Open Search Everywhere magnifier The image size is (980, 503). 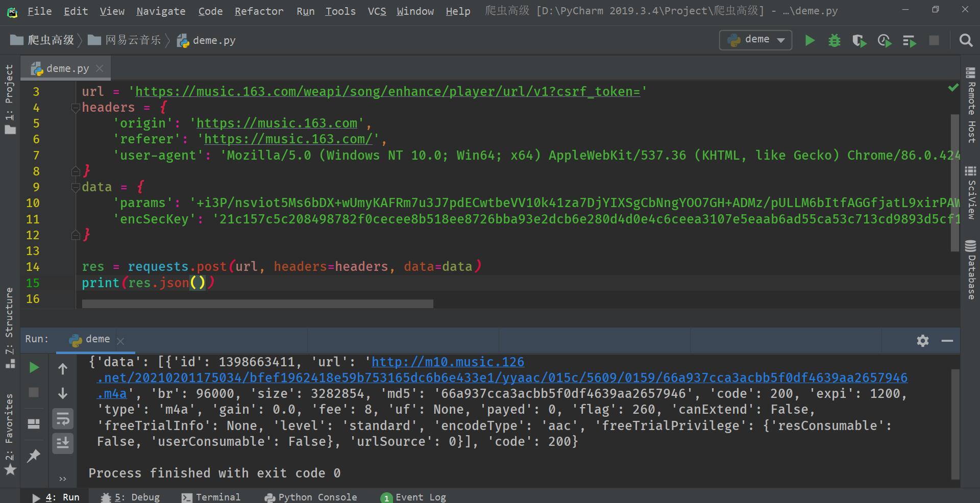pyautogui.click(x=966, y=40)
